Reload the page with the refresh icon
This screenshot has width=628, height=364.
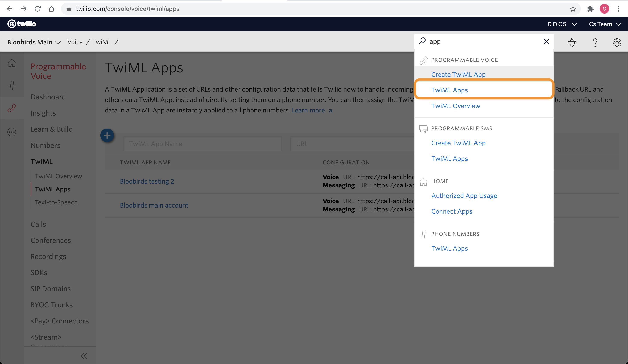click(x=38, y=9)
